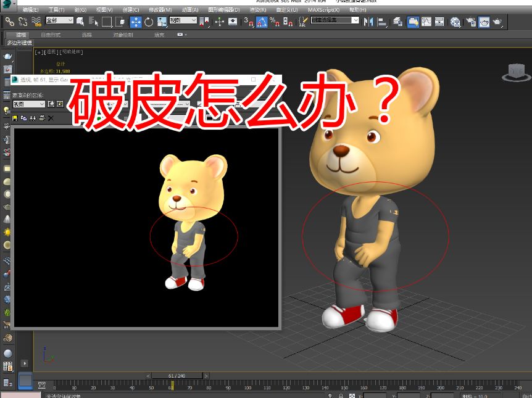The width and height of the screenshot is (532, 398).
Task: Switch to the 自由形式 ribbon tab
Action: [51, 35]
